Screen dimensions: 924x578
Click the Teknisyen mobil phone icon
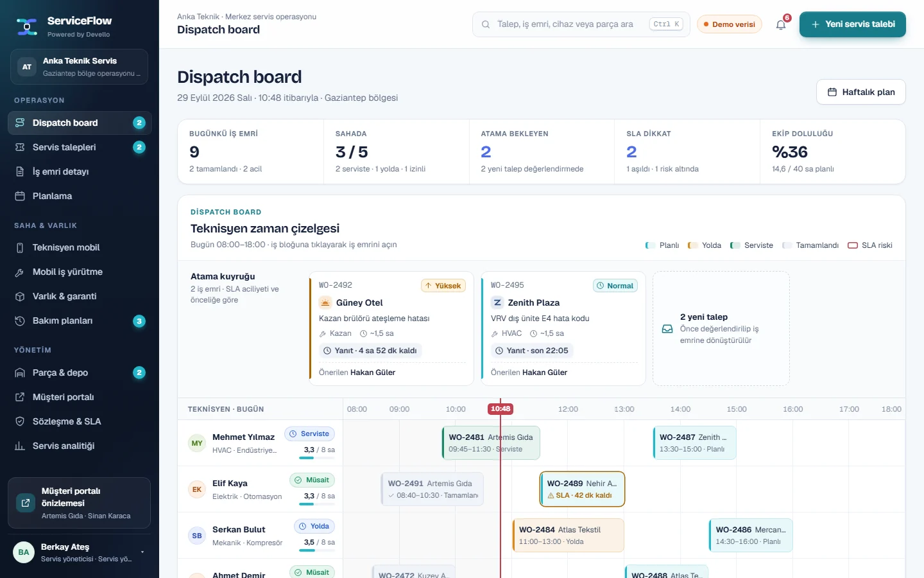pos(20,247)
